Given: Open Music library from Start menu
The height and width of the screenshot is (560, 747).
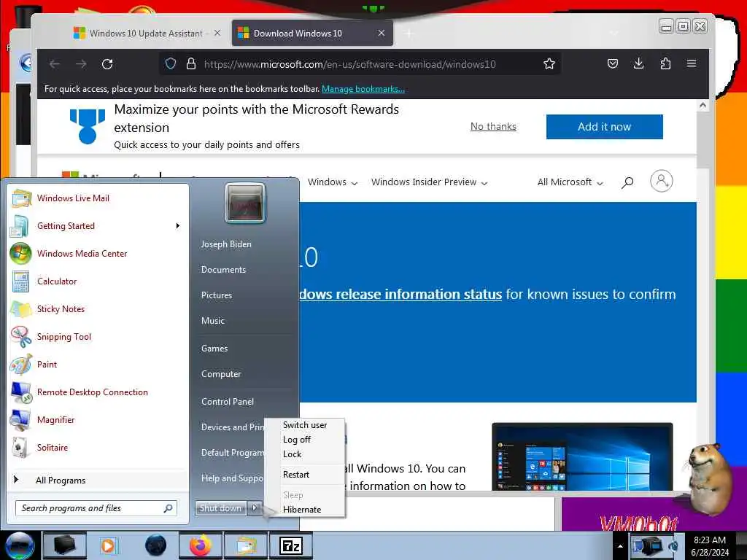Looking at the screenshot, I should [212, 321].
